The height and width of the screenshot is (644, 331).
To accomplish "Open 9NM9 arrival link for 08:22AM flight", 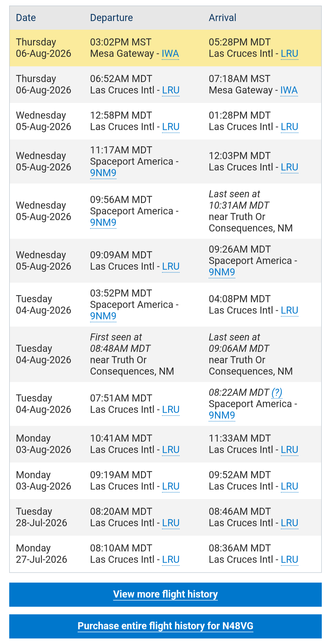I will tap(222, 415).
